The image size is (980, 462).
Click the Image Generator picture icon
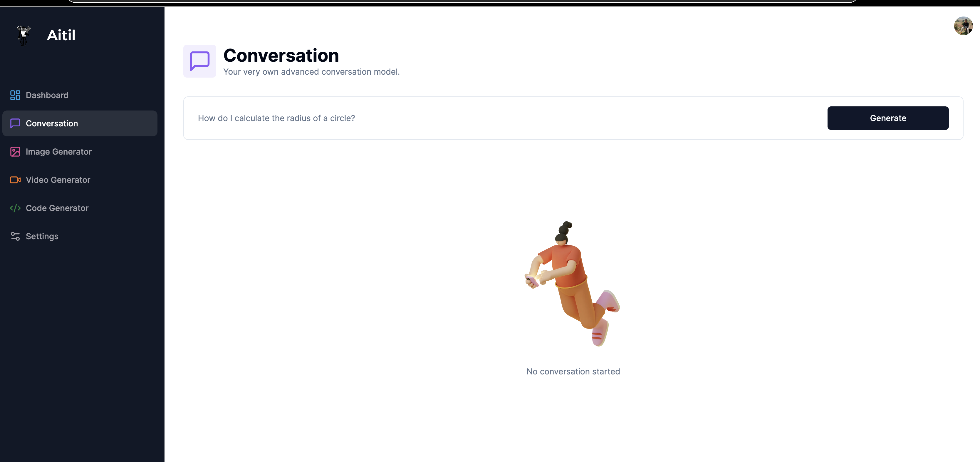pos(15,151)
